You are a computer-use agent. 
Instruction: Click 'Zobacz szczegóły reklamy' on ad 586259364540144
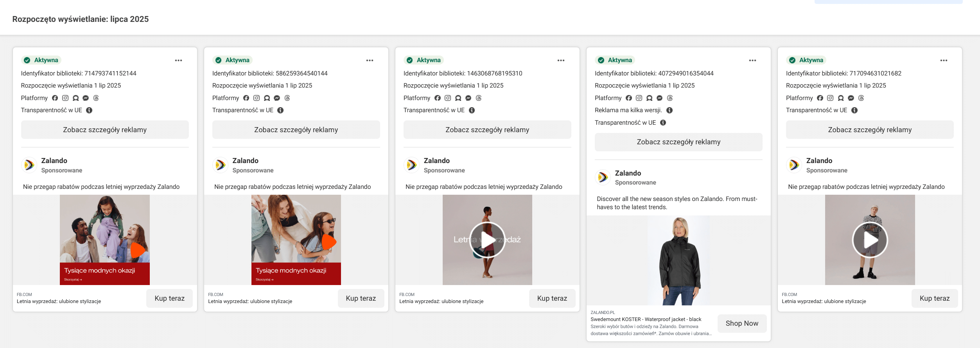pos(296,130)
